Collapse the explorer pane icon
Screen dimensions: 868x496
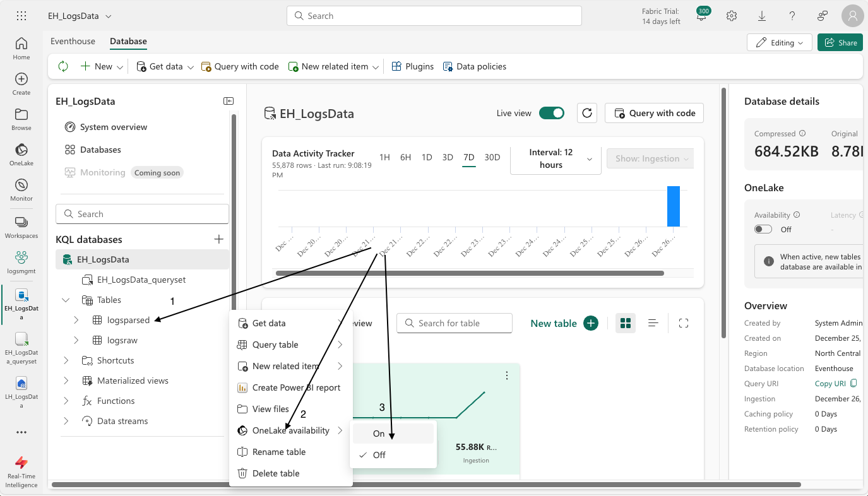228,101
